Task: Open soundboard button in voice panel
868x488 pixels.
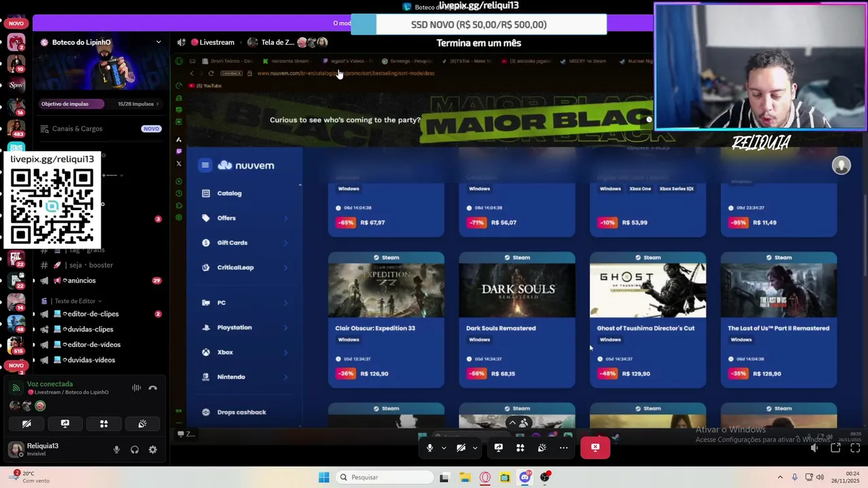Action: [x=142, y=424]
